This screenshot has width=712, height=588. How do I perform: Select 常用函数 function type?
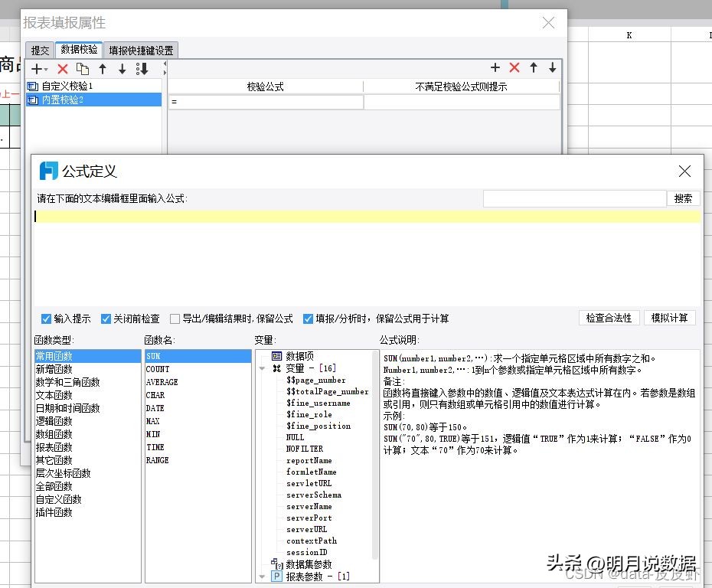(87, 356)
